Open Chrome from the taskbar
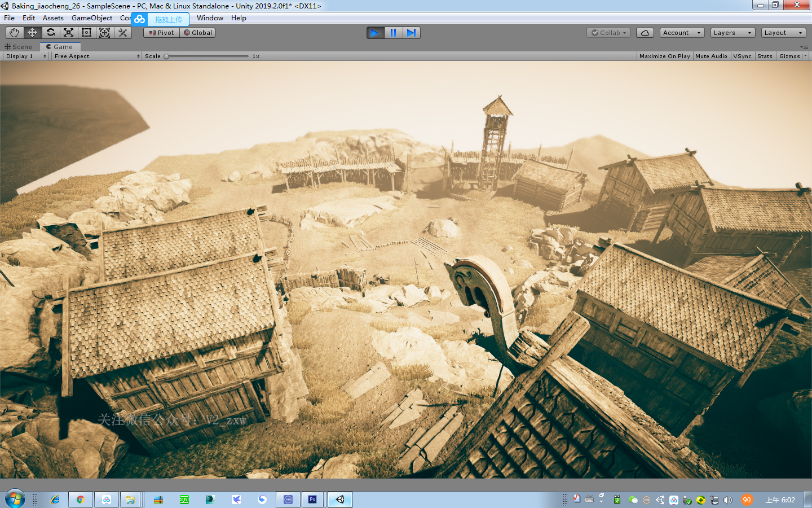This screenshot has width=812, height=508. pyautogui.click(x=81, y=500)
